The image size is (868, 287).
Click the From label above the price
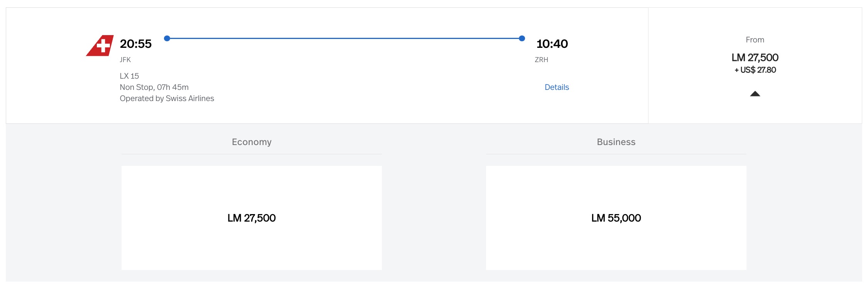tap(755, 40)
